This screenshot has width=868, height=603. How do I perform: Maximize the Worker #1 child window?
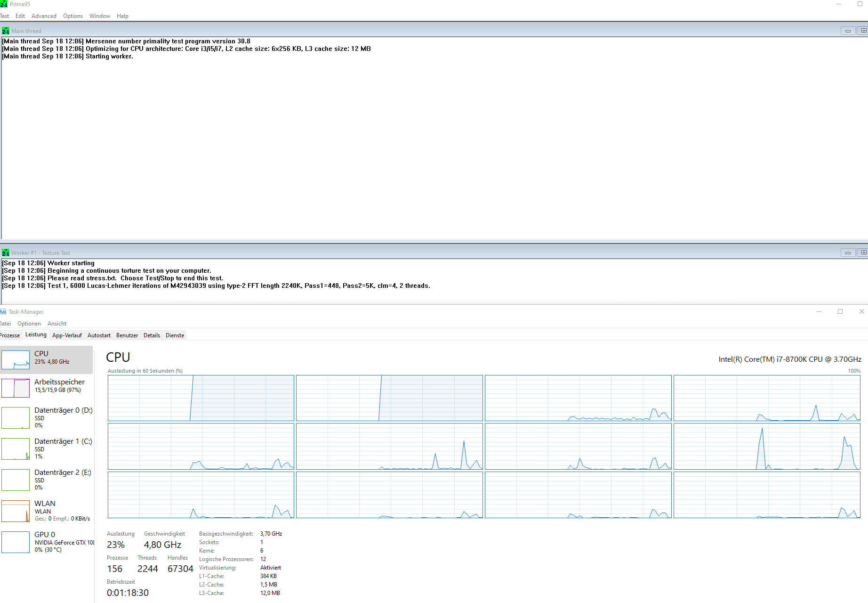[863, 253]
